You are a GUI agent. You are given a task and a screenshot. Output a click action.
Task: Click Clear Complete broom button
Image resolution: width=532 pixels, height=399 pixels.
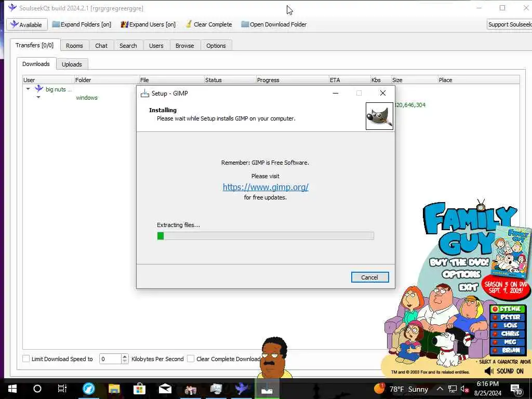[x=209, y=24]
